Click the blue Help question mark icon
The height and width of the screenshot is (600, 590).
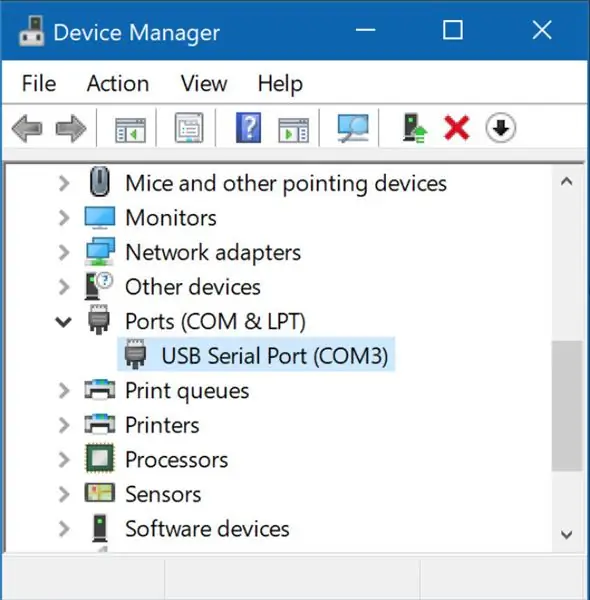pos(248,128)
